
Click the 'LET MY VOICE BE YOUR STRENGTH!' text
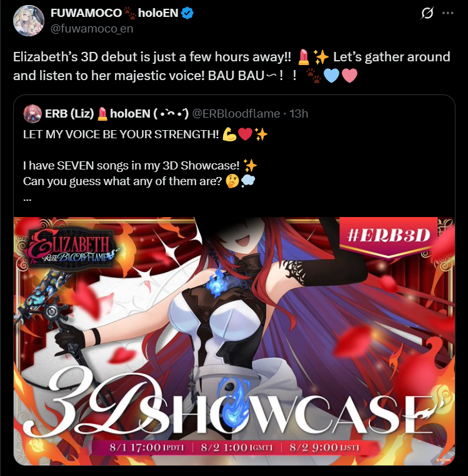(121, 134)
